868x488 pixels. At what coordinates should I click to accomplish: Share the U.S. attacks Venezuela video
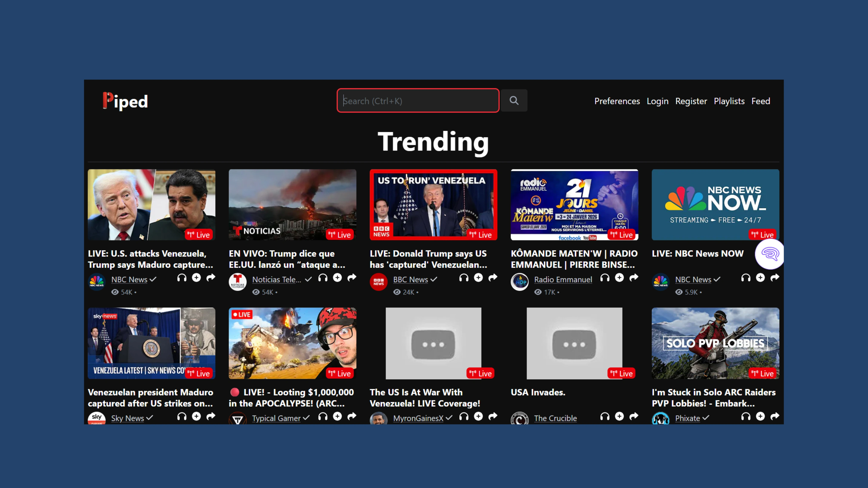(x=211, y=277)
